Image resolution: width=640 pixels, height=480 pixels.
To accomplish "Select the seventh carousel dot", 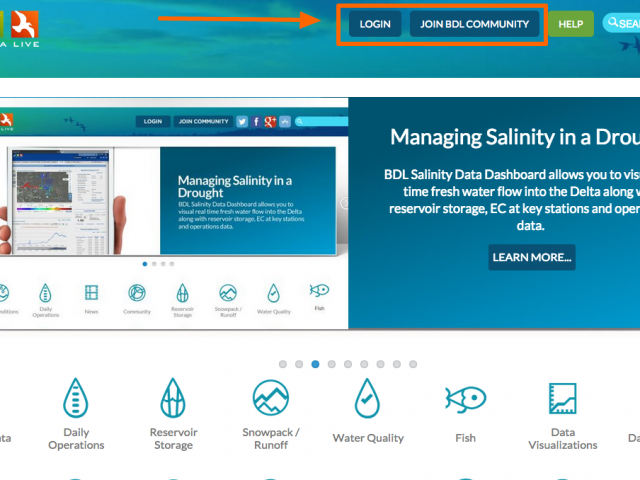I will pyautogui.click(x=380, y=364).
